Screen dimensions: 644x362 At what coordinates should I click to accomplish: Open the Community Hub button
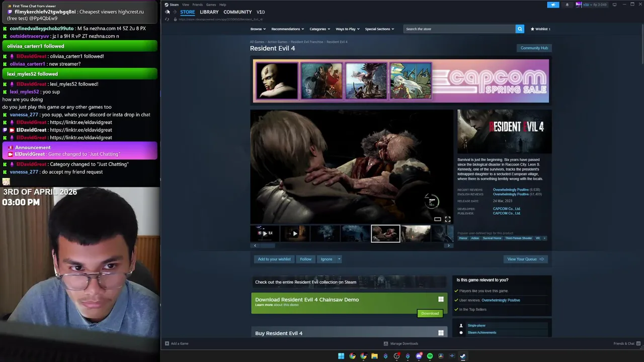[x=534, y=48]
